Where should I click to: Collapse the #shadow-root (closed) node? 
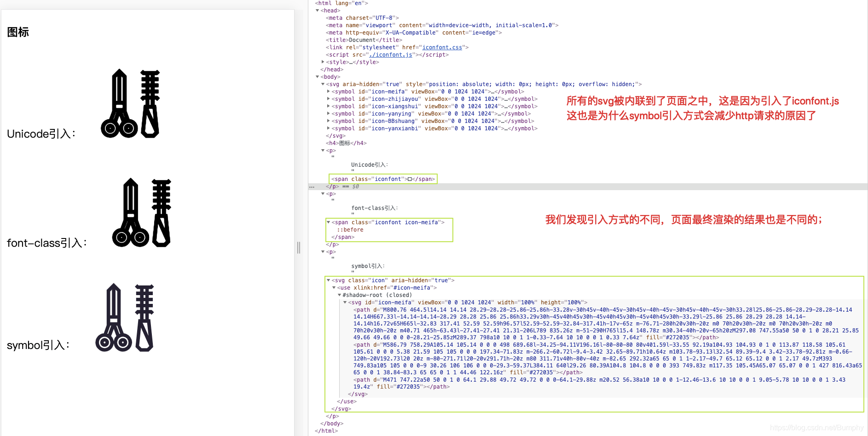coord(339,295)
